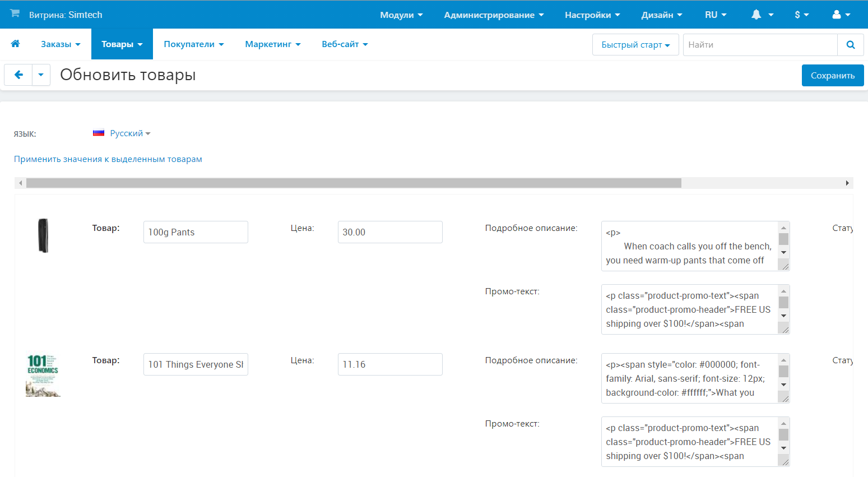Click the back arrow button
Viewport: 868px width, 477px height.
[18, 75]
